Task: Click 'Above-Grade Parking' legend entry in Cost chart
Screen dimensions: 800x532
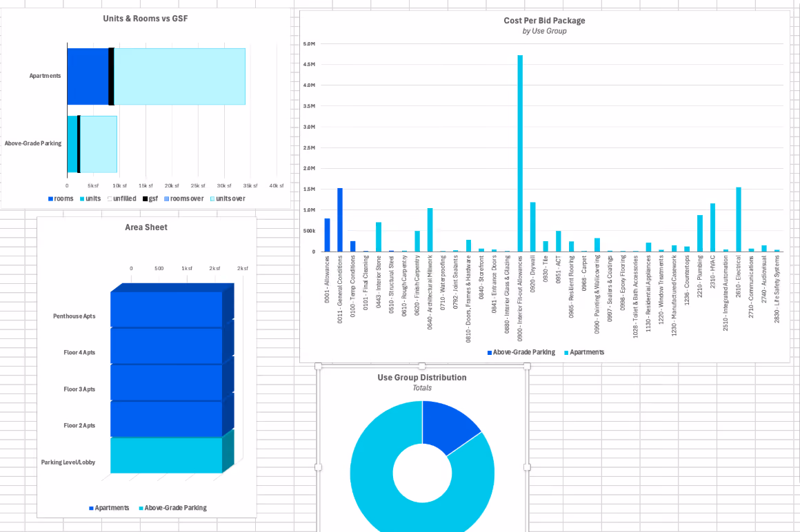Action: click(x=521, y=352)
